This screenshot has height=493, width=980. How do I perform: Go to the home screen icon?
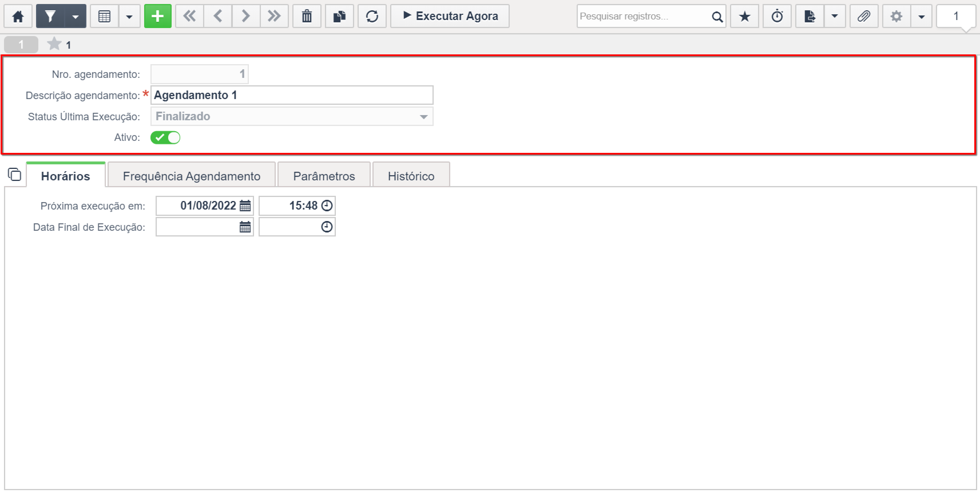pos(18,16)
